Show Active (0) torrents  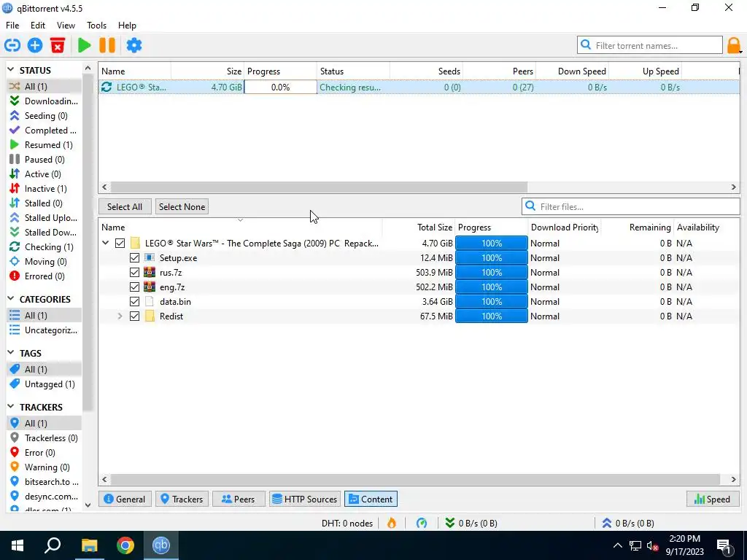click(44, 174)
